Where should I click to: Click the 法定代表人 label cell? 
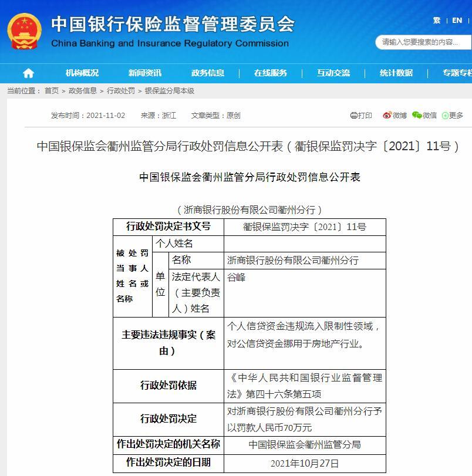(196, 293)
